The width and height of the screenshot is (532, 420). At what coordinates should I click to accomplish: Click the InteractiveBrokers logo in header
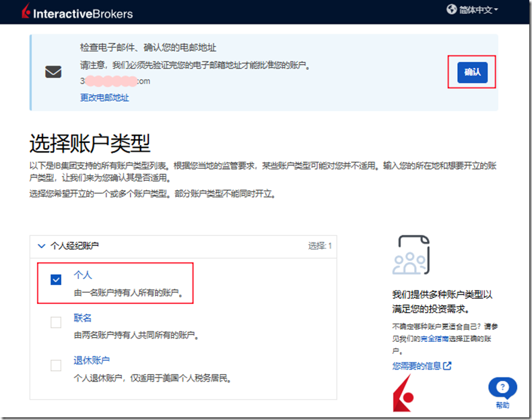tap(77, 13)
